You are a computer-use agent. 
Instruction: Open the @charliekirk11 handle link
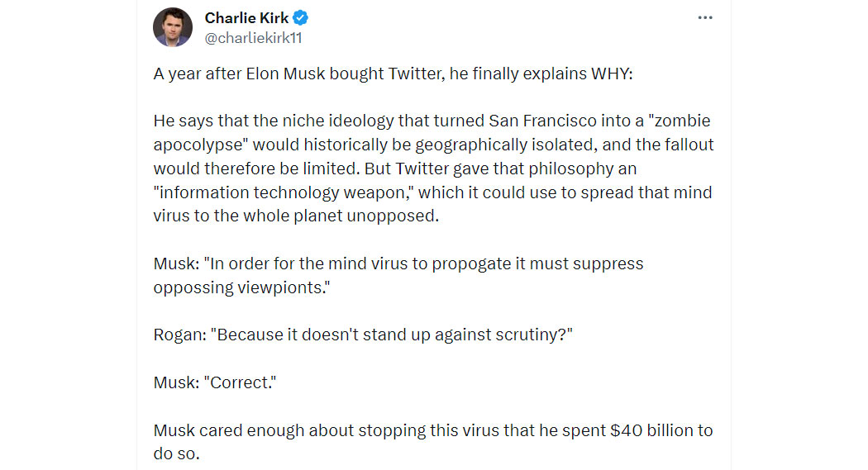point(253,38)
